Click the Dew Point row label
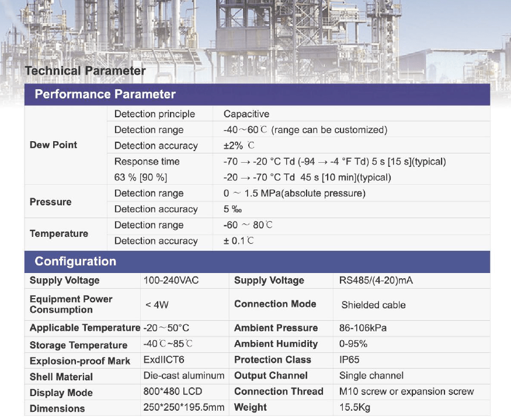511x420 pixels. coord(53,145)
